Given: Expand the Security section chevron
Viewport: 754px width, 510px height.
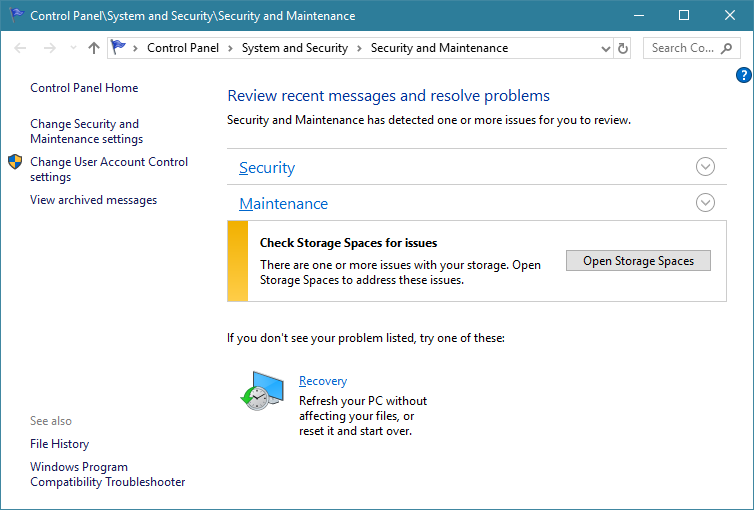Looking at the screenshot, I should [x=705, y=167].
